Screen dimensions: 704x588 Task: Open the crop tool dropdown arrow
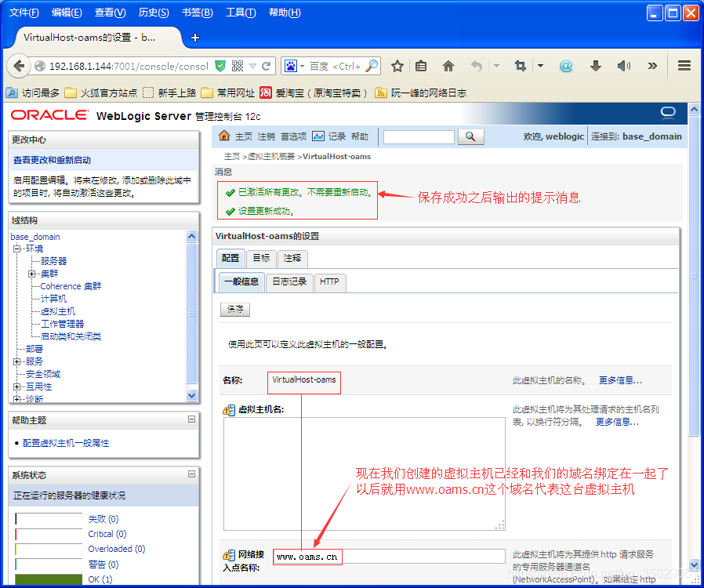[x=540, y=66]
